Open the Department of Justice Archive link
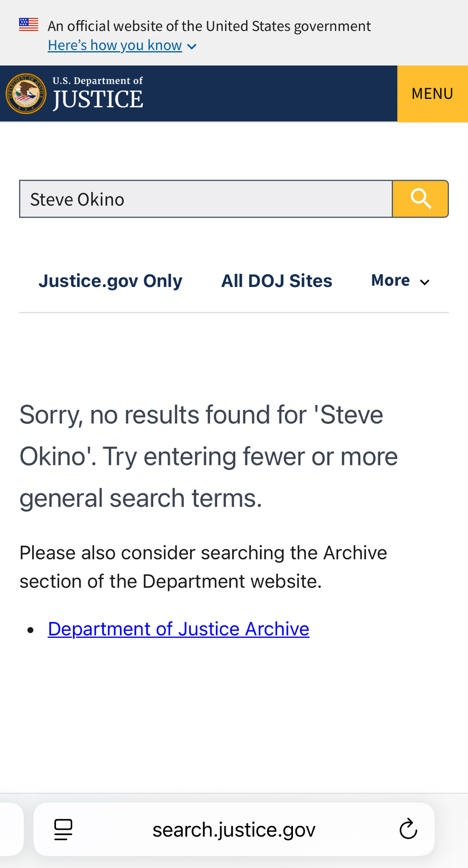 tap(178, 629)
